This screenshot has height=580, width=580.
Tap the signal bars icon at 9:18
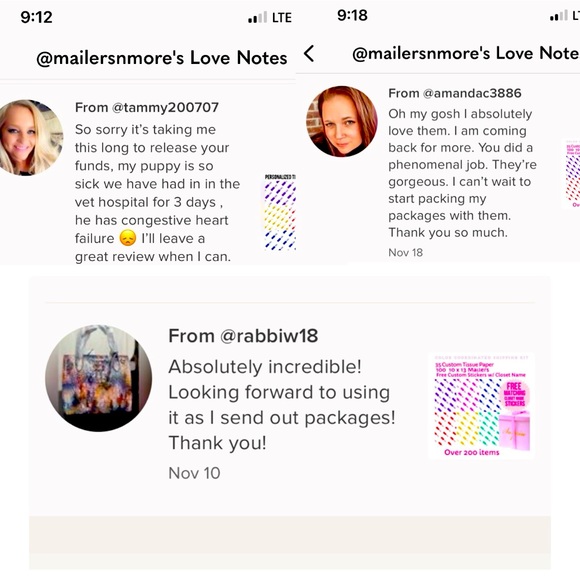(x=559, y=16)
